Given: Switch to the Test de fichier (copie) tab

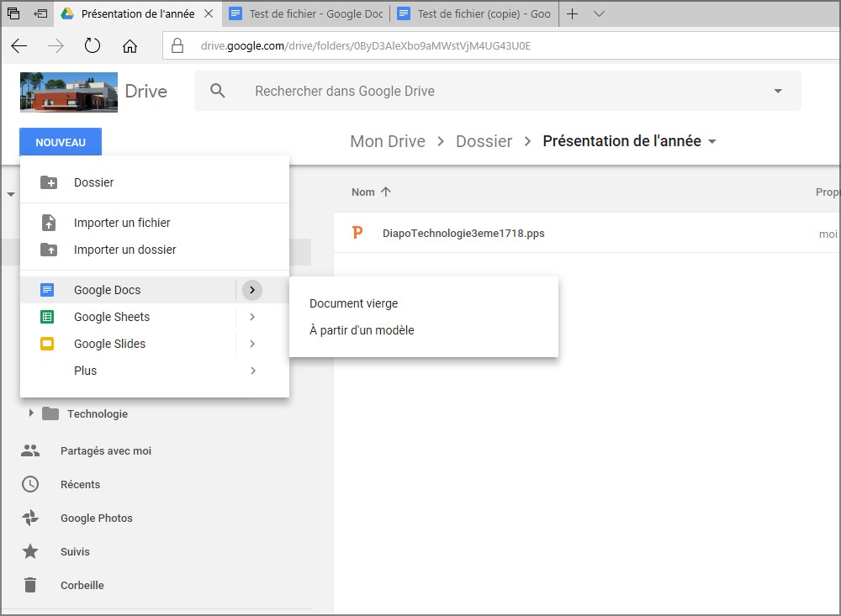Looking at the screenshot, I should (x=474, y=14).
